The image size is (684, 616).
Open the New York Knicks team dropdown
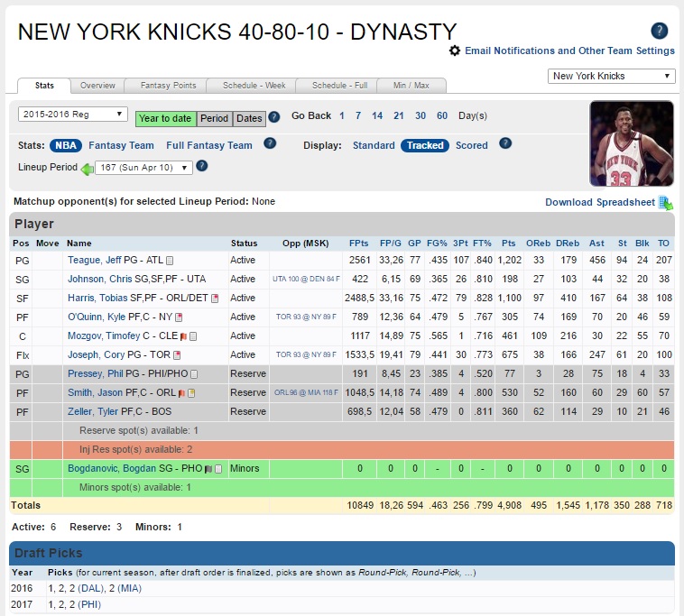612,76
